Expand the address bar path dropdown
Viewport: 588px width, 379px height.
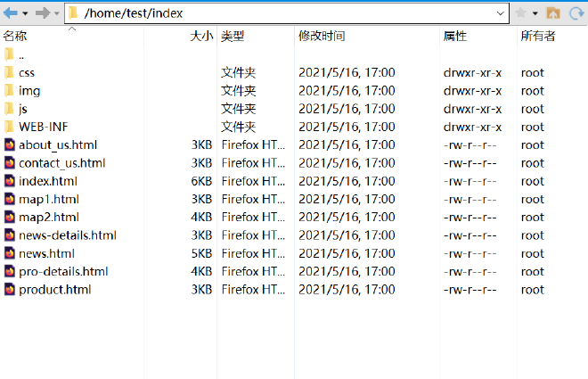(x=501, y=14)
